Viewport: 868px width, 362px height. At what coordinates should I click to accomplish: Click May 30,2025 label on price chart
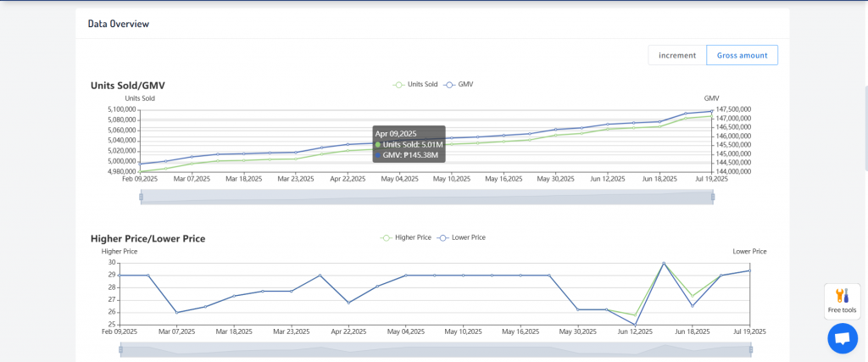coord(577,332)
